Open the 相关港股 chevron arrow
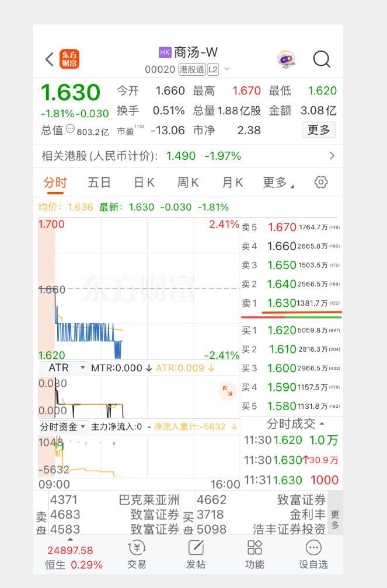Image resolution: width=387 pixels, height=588 pixels. (x=332, y=156)
